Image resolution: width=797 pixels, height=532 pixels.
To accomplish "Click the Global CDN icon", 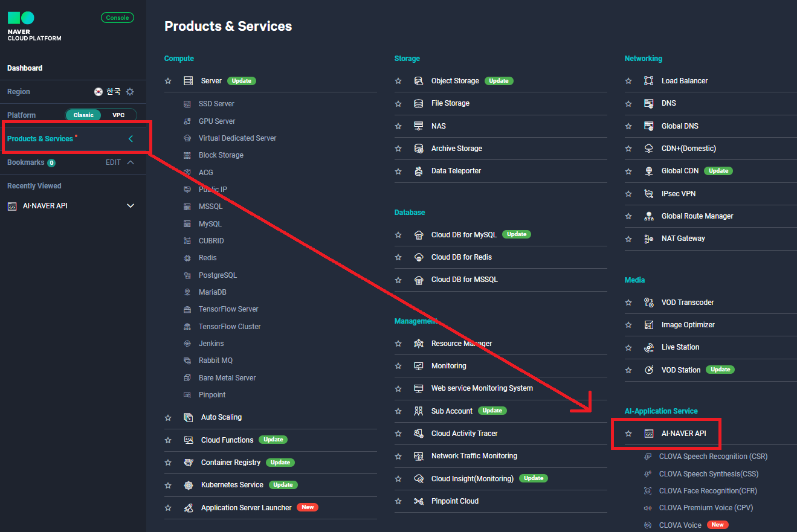I will click(648, 171).
